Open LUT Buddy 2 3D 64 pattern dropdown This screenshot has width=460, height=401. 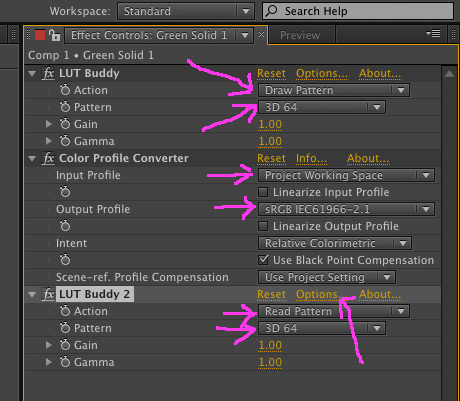coord(322,328)
